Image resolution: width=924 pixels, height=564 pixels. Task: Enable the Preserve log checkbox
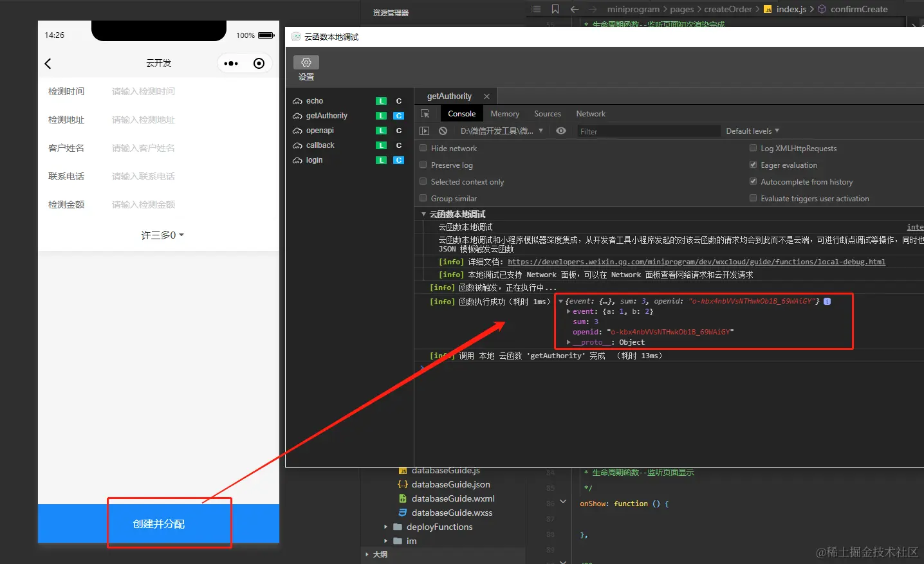click(423, 165)
